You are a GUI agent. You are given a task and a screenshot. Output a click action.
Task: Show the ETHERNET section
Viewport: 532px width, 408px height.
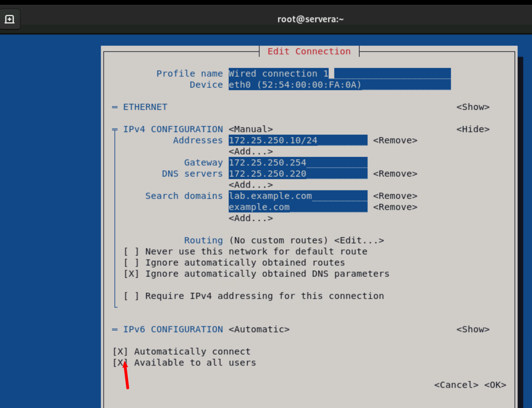coord(473,107)
